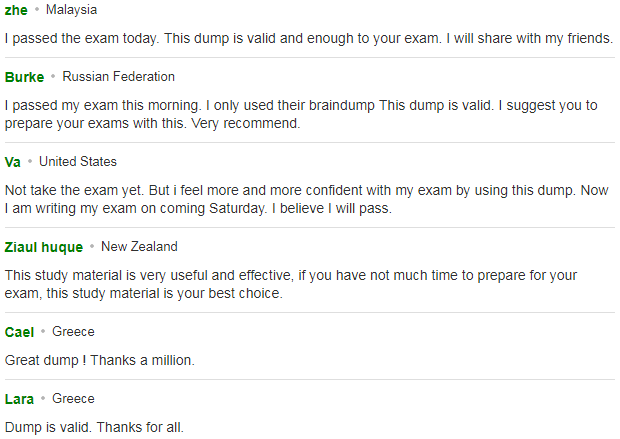Image resolution: width=620 pixels, height=439 pixels.
Task: Click the reviewer name zhe
Action: 16,10
